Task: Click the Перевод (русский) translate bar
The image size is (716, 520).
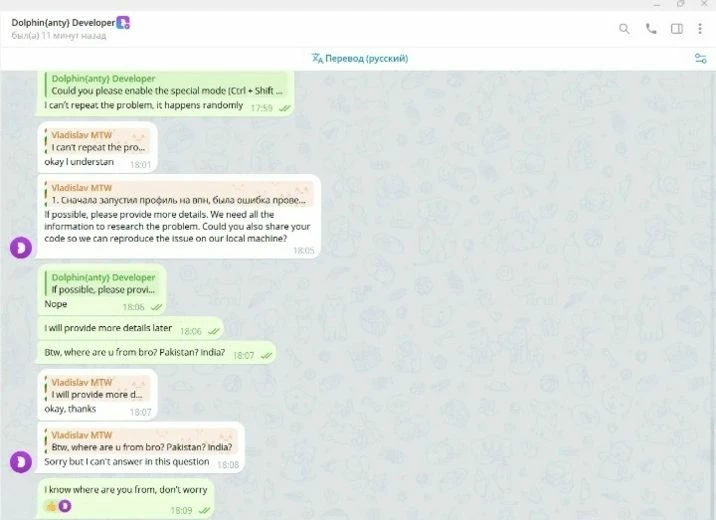Action: coord(360,58)
